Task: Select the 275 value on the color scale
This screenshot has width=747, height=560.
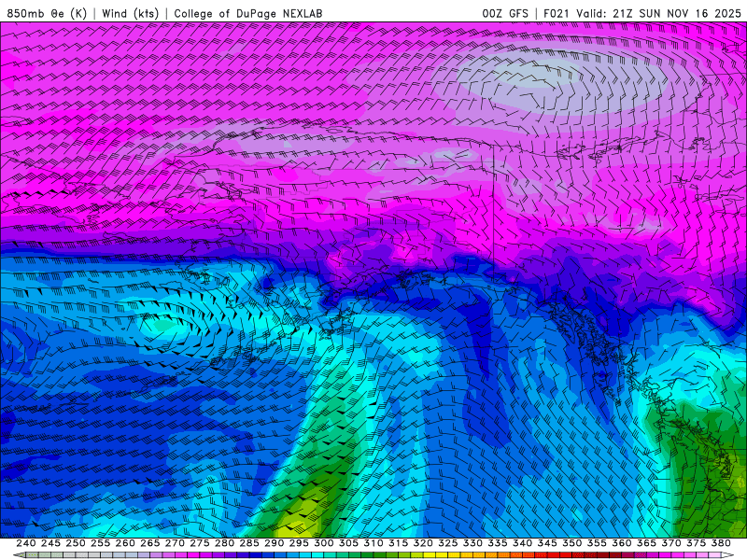Action: (200, 543)
